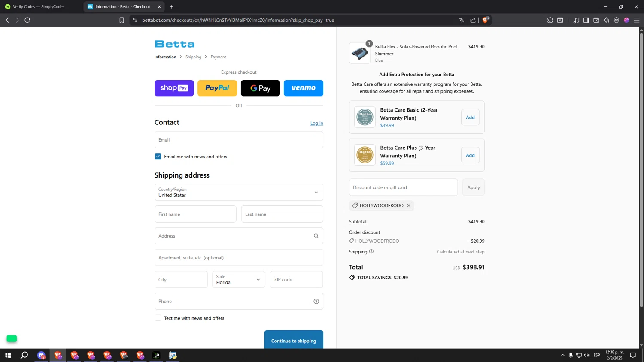Click the ZIP code field
Image resolution: width=644 pixels, height=362 pixels.
296,279
